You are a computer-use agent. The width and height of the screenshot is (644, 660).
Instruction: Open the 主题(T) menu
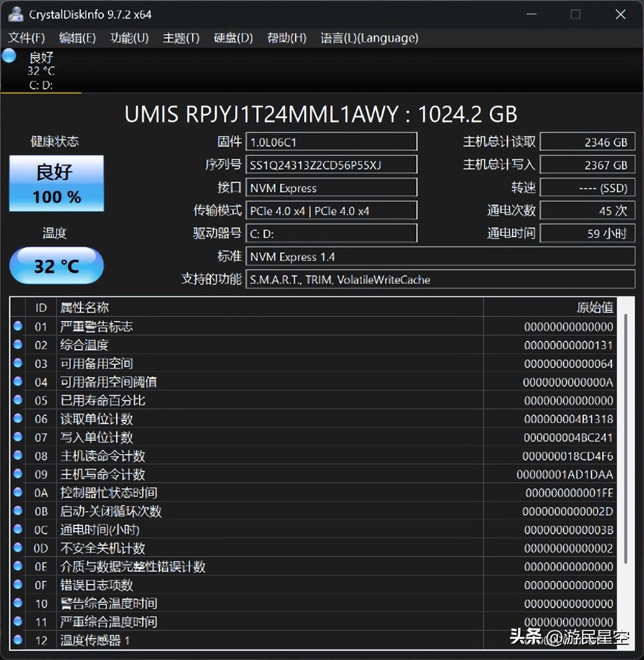point(181,38)
